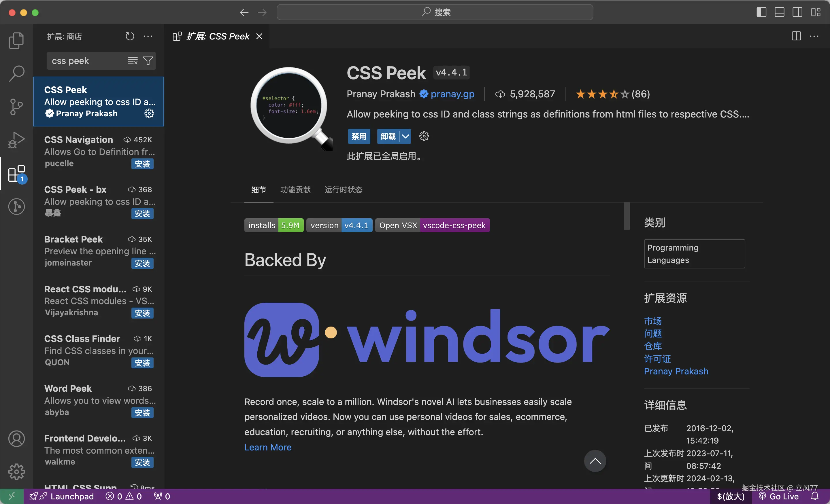Toggle the bottom panel
Image resolution: width=830 pixels, height=504 pixels.
pos(780,12)
